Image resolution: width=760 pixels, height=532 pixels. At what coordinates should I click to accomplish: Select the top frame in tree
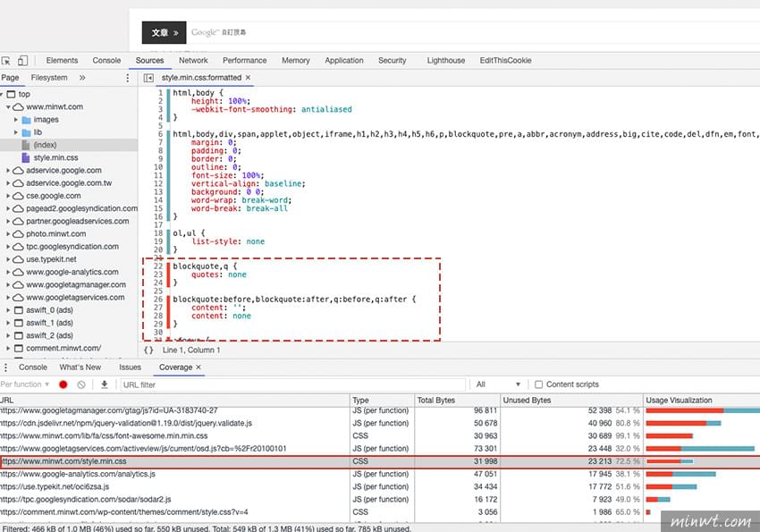pyautogui.click(x=24, y=94)
